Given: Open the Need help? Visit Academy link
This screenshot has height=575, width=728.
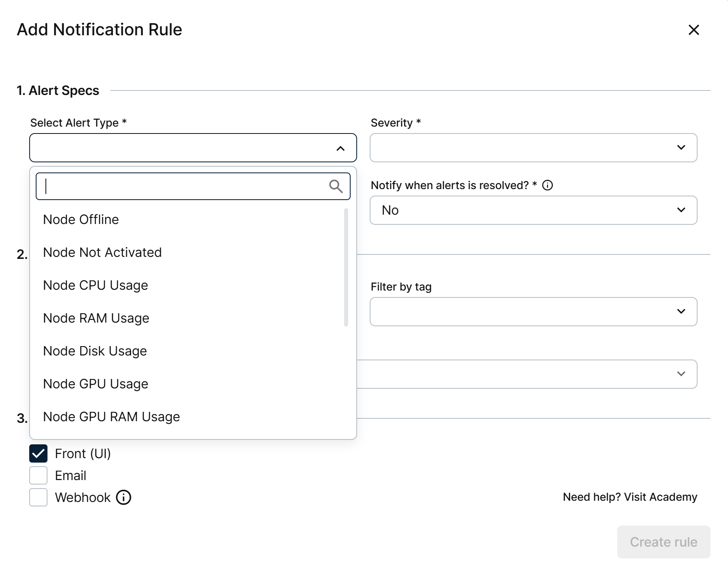Looking at the screenshot, I should click(x=630, y=497).
